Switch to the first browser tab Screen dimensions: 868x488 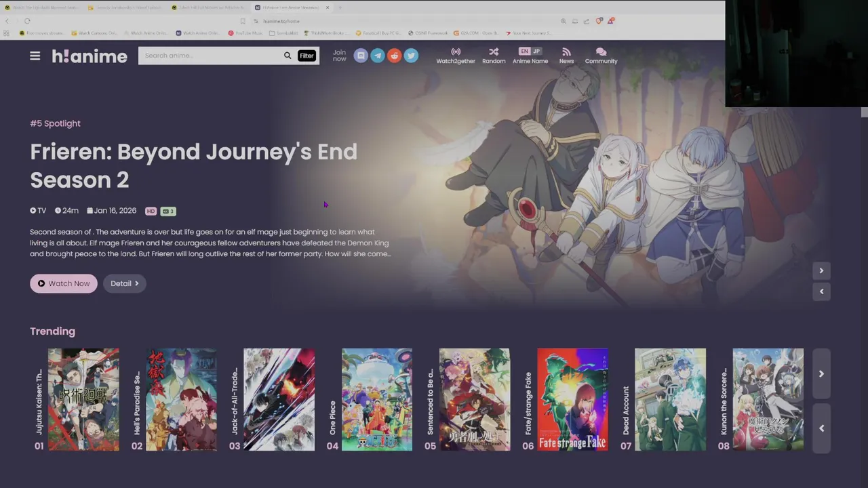pos(42,7)
